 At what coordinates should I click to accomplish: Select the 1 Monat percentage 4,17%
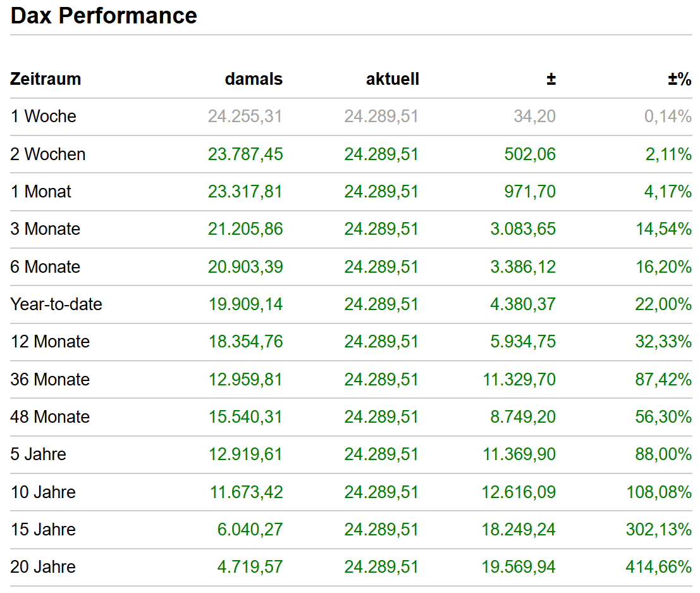tap(667, 191)
